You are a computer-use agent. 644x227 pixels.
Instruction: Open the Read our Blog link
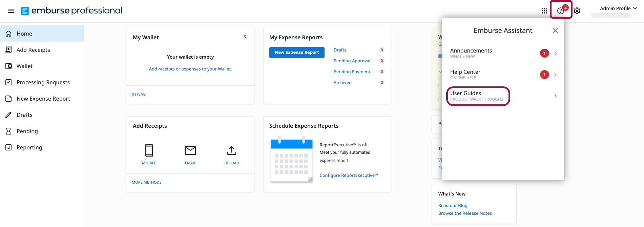pyautogui.click(x=453, y=205)
